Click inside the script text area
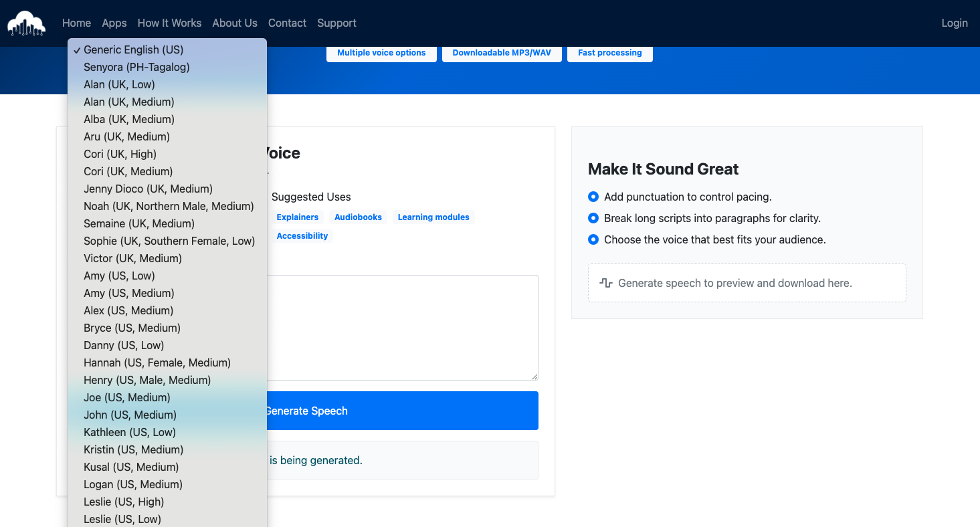Screen dimensions: 980x527 tap(401, 326)
